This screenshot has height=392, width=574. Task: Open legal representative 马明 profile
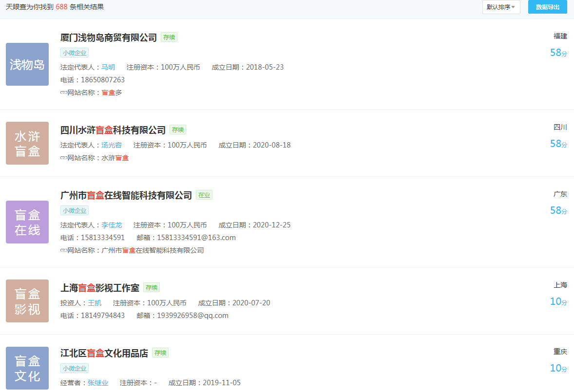point(108,67)
